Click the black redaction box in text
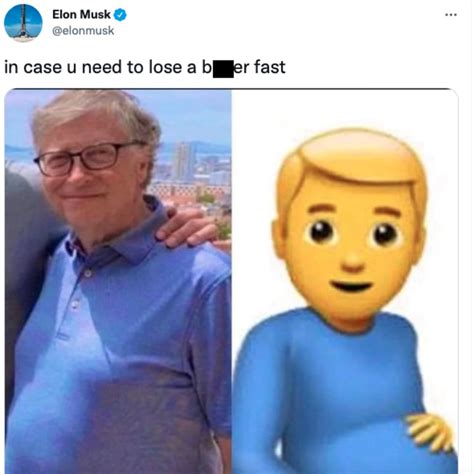The image size is (474, 474). 223,69
